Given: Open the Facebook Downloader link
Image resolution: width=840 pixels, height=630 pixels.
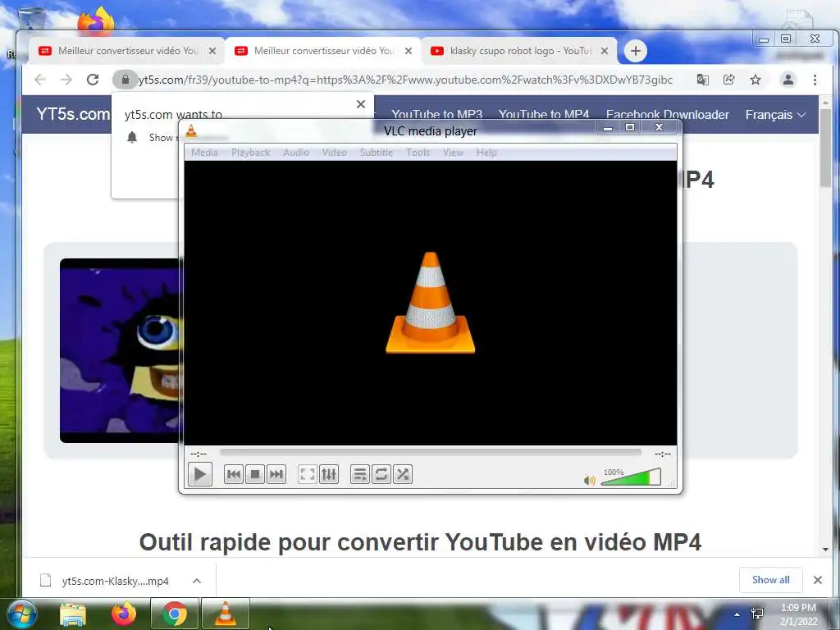Looking at the screenshot, I should point(668,115).
